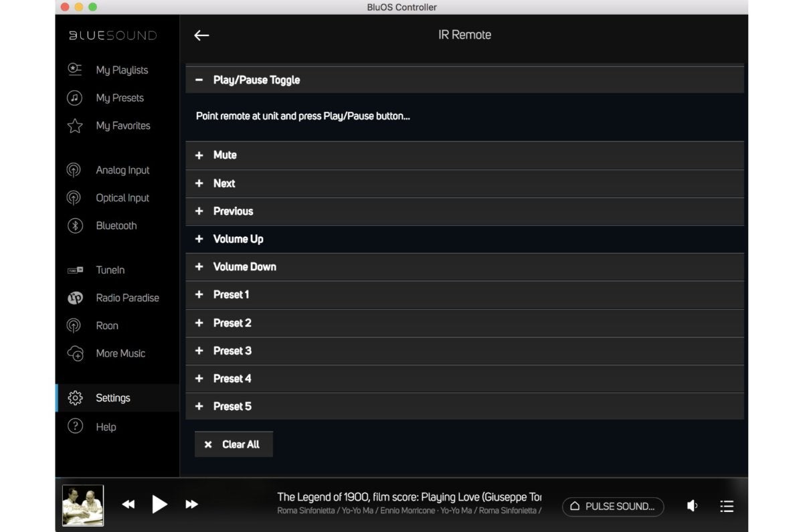Screen dimensions: 803x532
Task: Select Analog Input source label
Action: (x=122, y=171)
